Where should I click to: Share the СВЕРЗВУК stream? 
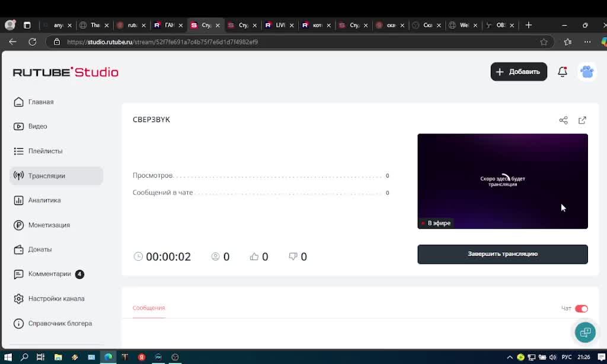[x=563, y=120]
